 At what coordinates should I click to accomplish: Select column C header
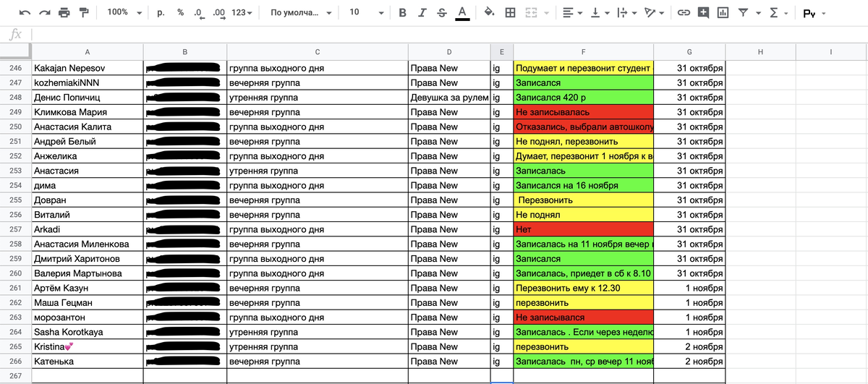pyautogui.click(x=318, y=51)
